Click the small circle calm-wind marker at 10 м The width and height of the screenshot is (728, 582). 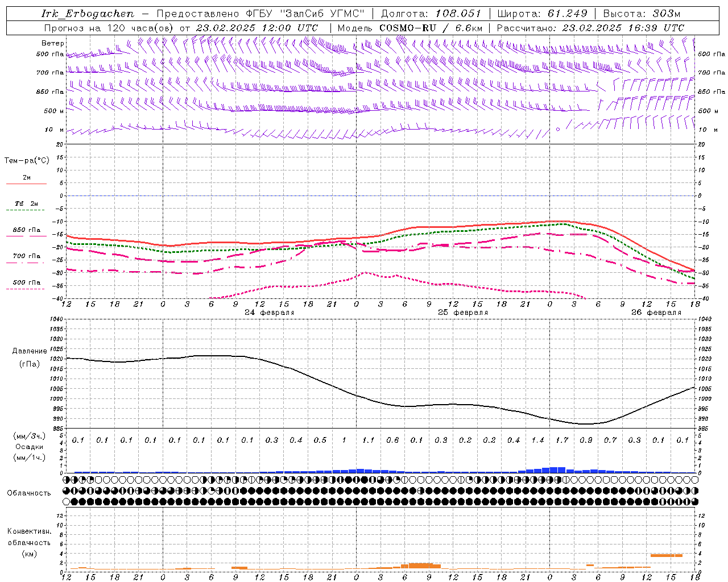pyautogui.click(x=558, y=129)
